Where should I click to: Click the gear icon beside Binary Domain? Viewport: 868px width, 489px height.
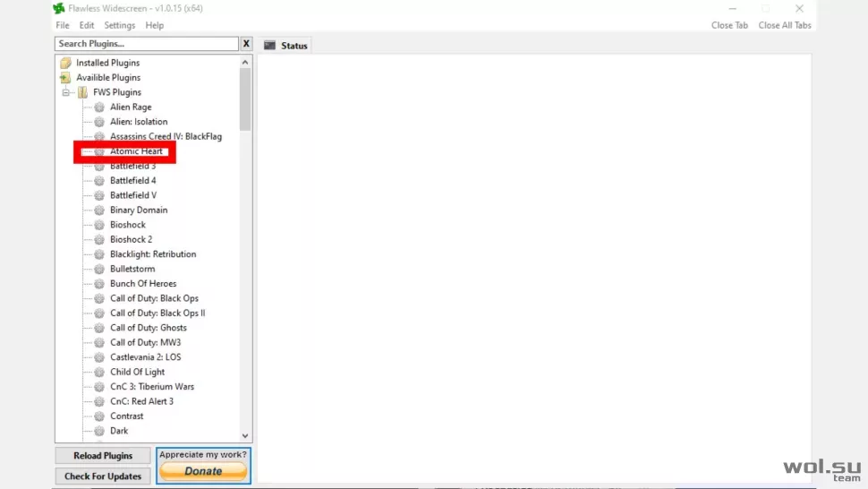99,210
